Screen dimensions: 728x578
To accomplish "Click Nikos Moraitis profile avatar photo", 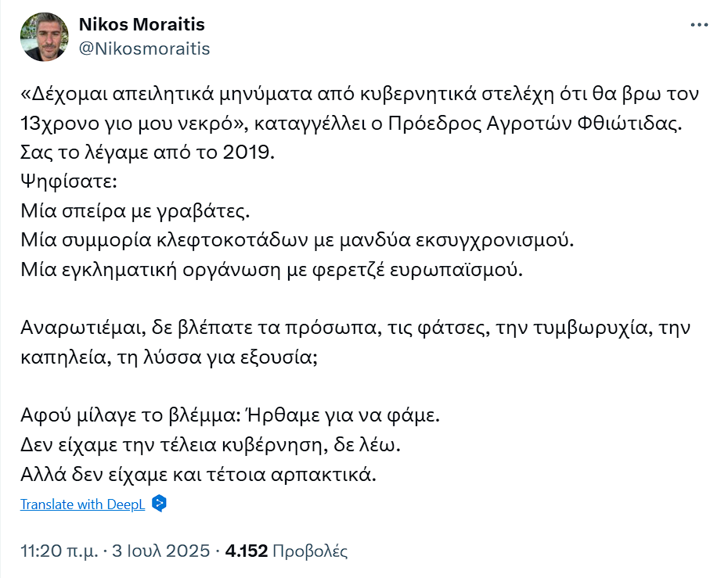I will click(45, 37).
